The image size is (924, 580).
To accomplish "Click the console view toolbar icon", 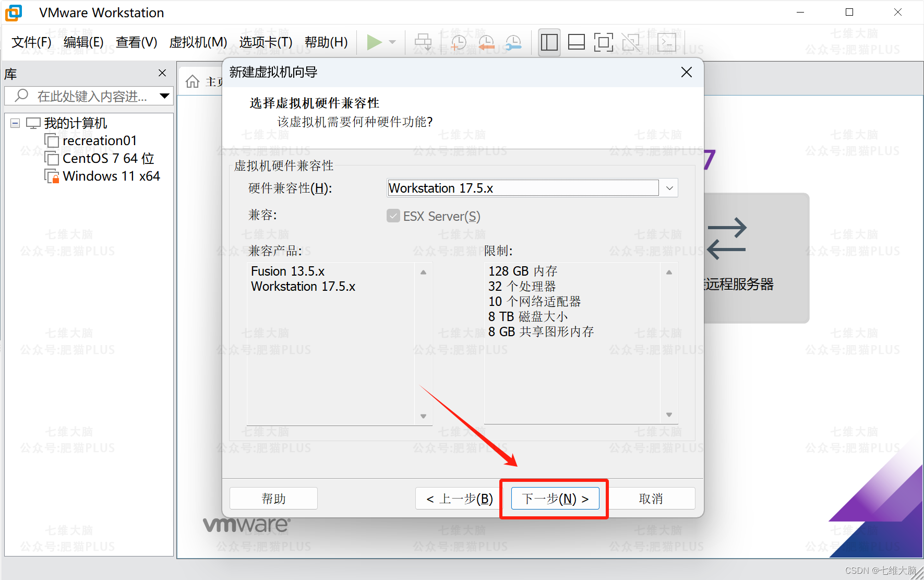I will (667, 42).
